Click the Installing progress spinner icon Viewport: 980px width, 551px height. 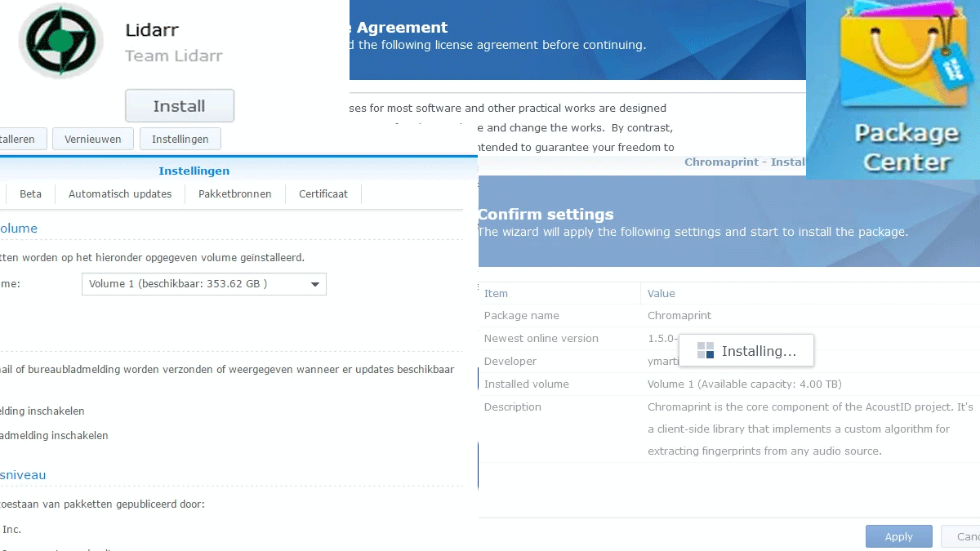(x=706, y=351)
